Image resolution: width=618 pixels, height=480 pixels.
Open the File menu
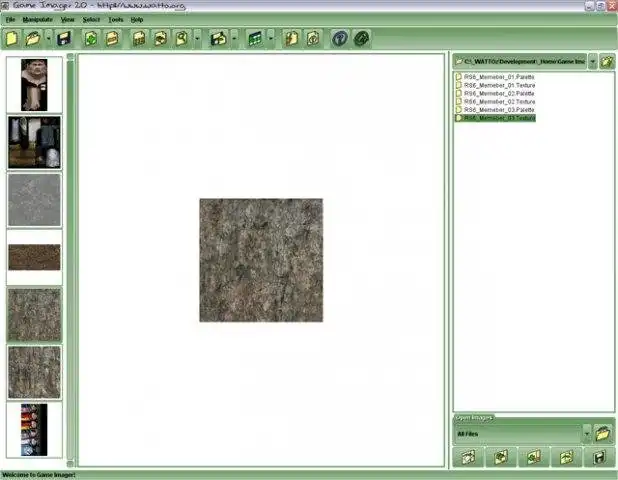pyautogui.click(x=10, y=19)
